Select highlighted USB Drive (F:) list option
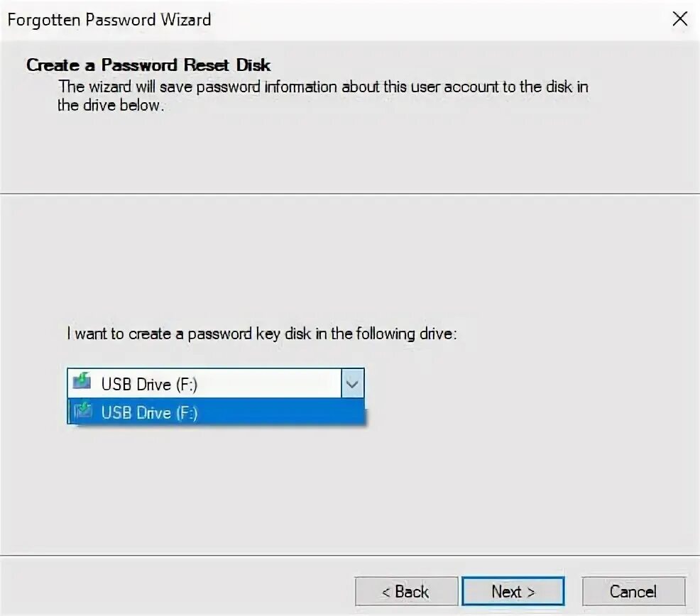The image size is (700, 616). [x=216, y=412]
